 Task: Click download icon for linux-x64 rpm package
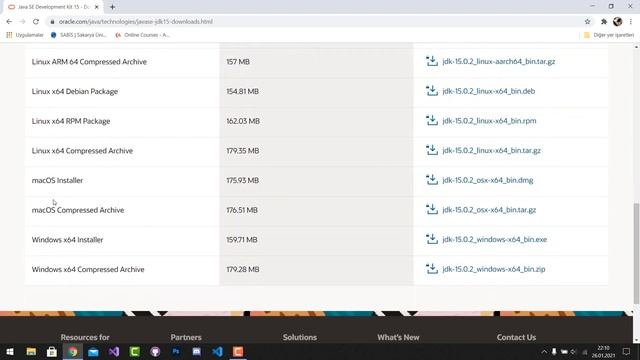431,121
